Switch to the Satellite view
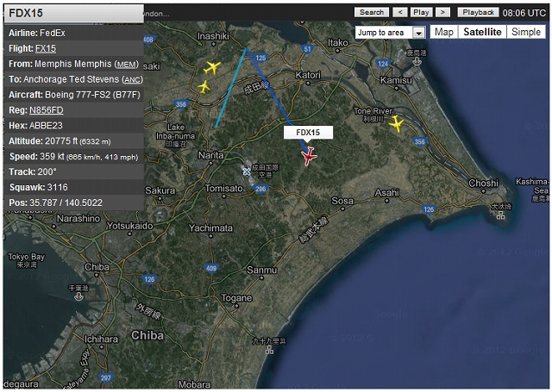 482,32
